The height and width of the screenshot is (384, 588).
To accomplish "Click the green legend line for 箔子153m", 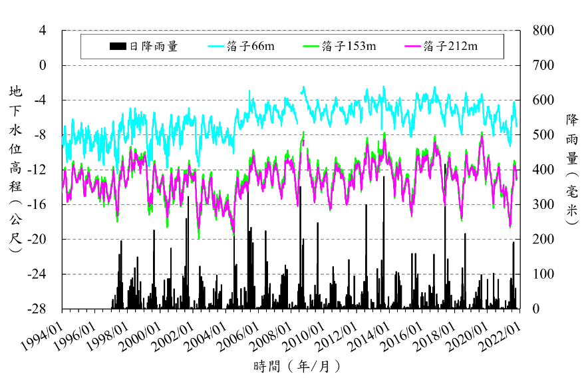I will (x=311, y=47).
